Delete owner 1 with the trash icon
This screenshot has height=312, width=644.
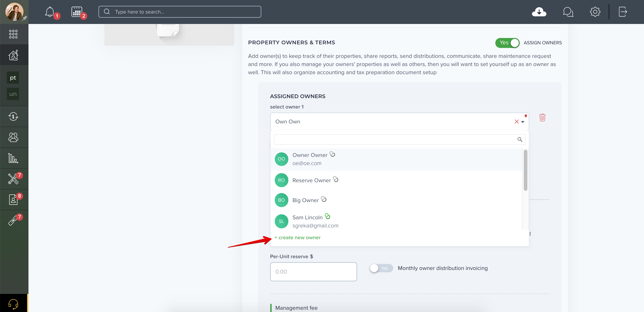542,117
